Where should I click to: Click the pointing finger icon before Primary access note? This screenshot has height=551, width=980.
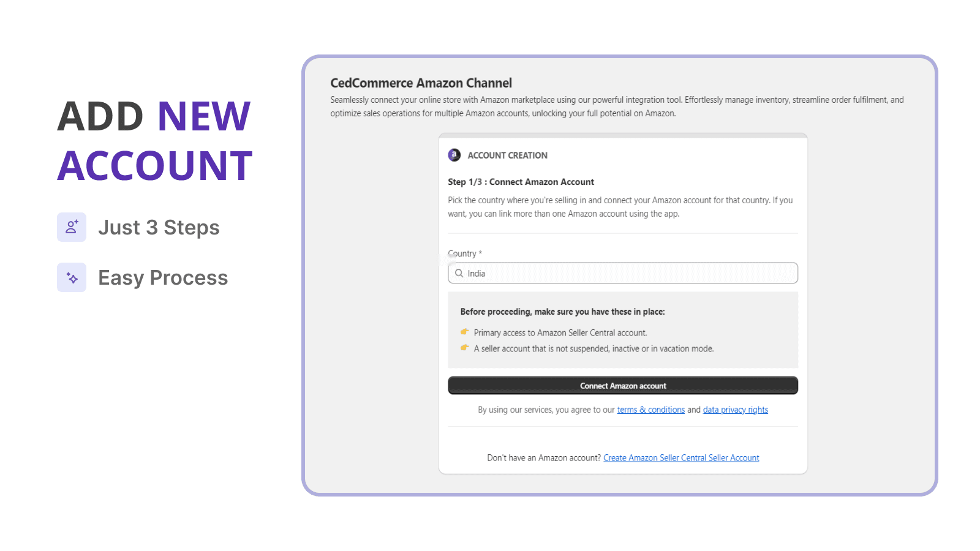[x=465, y=332]
